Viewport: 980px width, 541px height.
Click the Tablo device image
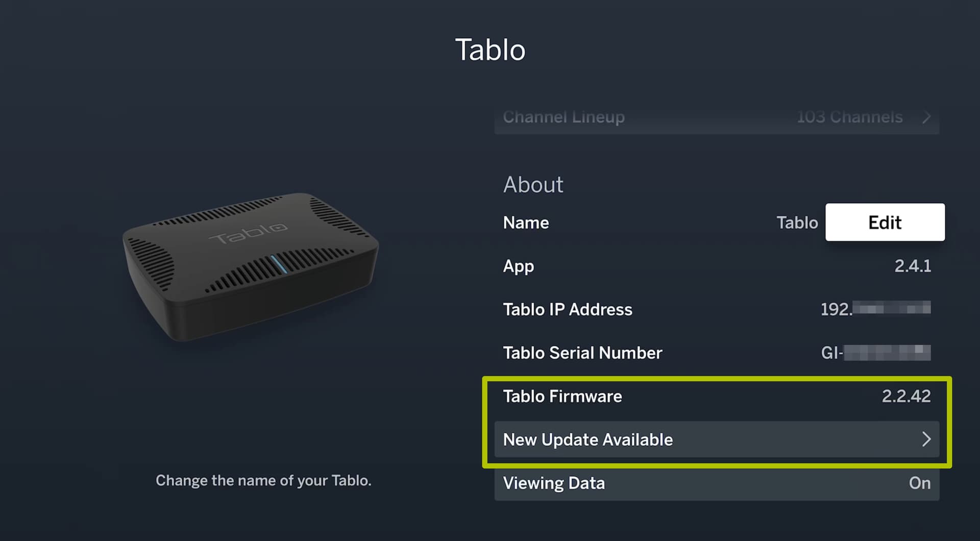[x=250, y=265]
